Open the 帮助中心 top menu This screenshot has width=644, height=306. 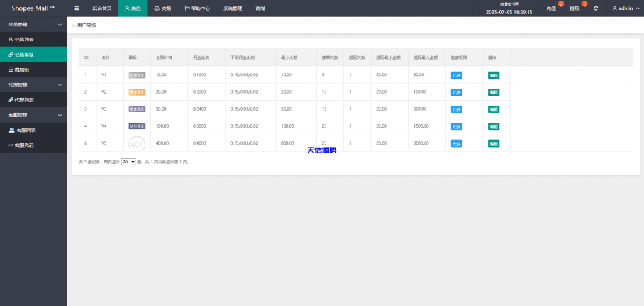[x=197, y=8]
